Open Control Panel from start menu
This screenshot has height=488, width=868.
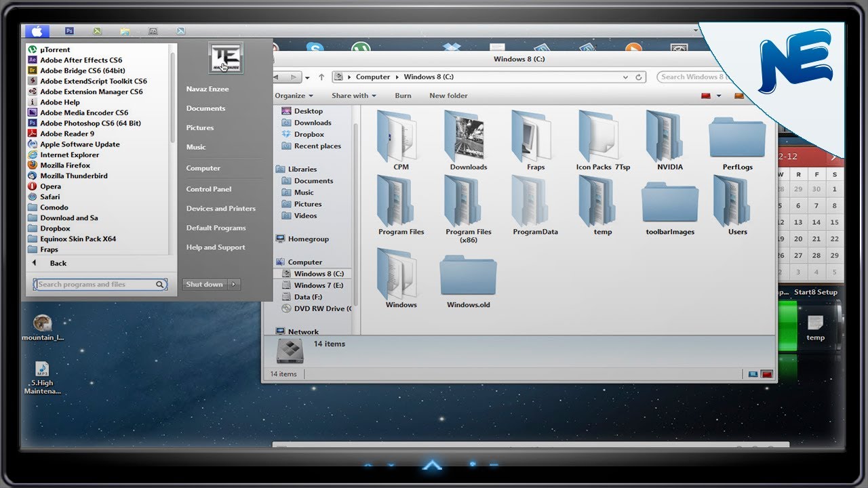(x=209, y=189)
